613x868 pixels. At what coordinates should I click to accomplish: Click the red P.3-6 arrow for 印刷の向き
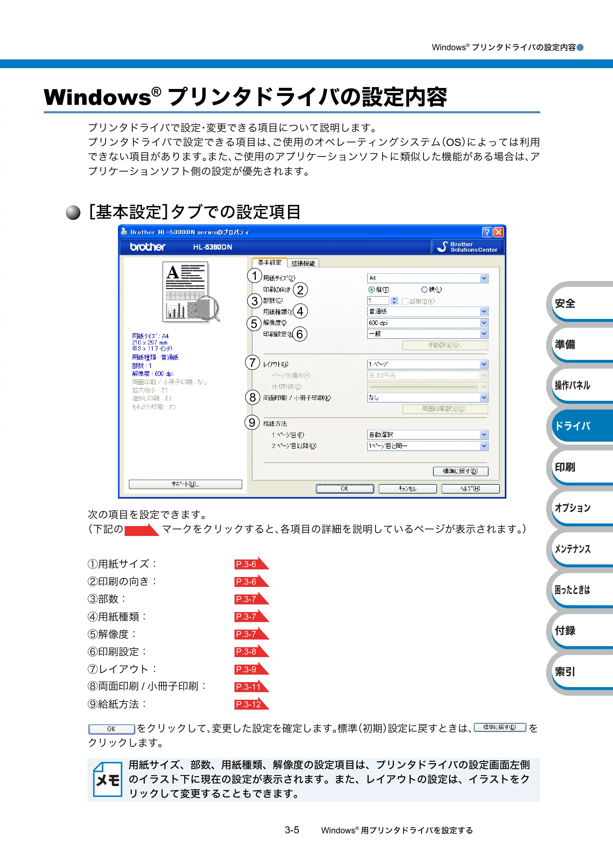pyautogui.click(x=251, y=581)
